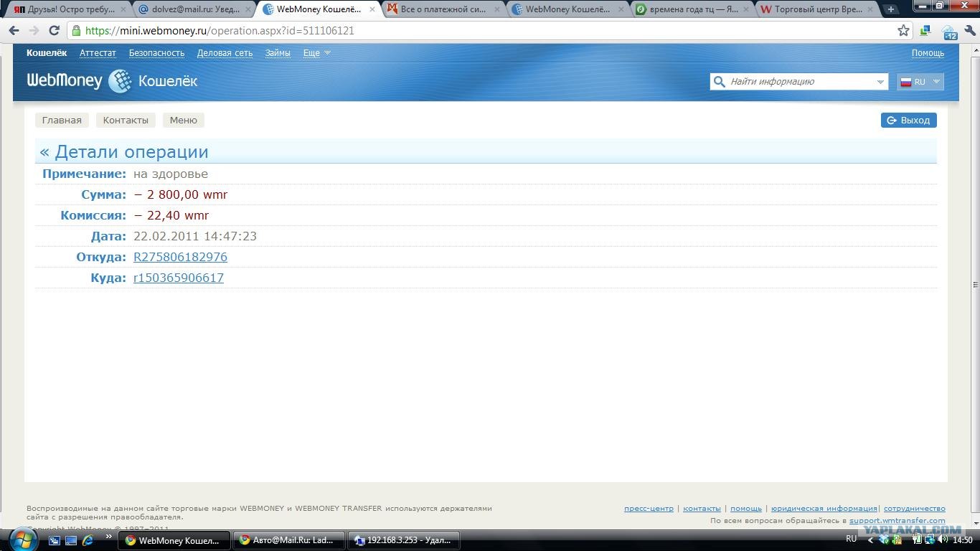Switch to 'Торговый центр Вре...' tab
The width and height of the screenshot is (980, 551).
coord(816,9)
